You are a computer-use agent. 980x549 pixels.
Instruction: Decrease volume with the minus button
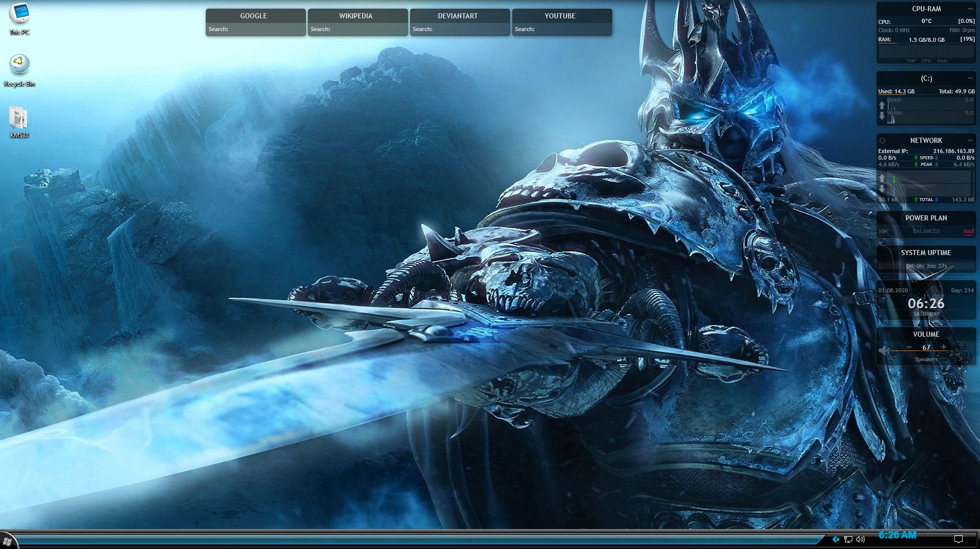(909, 347)
